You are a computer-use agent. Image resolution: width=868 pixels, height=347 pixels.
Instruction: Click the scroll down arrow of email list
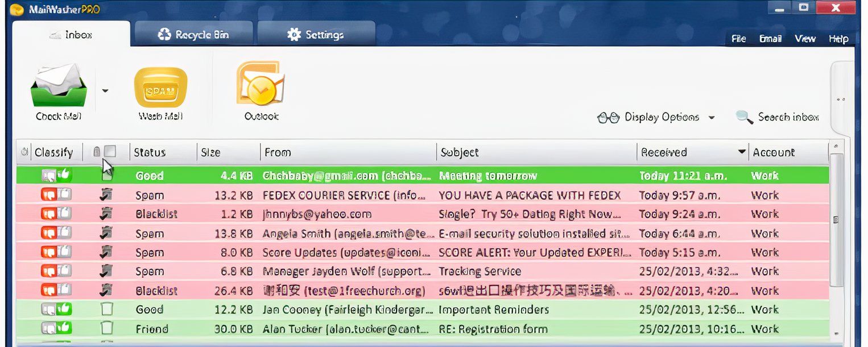(x=836, y=334)
